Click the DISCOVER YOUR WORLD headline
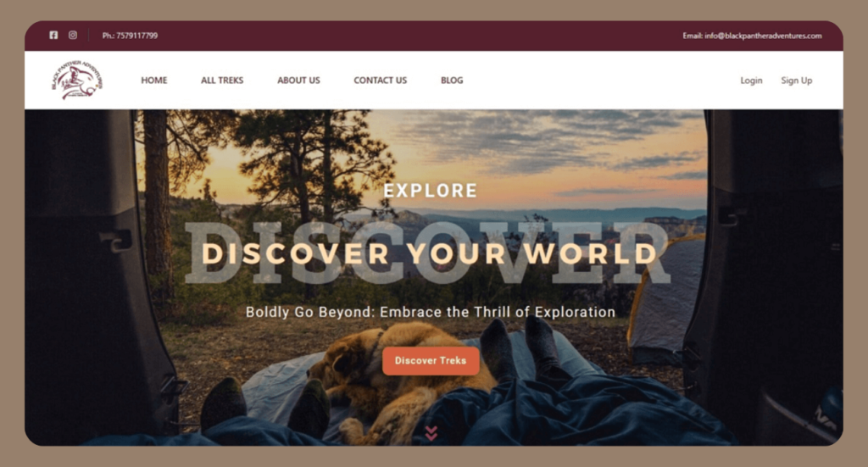The width and height of the screenshot is (868, 467). (430, 253)
